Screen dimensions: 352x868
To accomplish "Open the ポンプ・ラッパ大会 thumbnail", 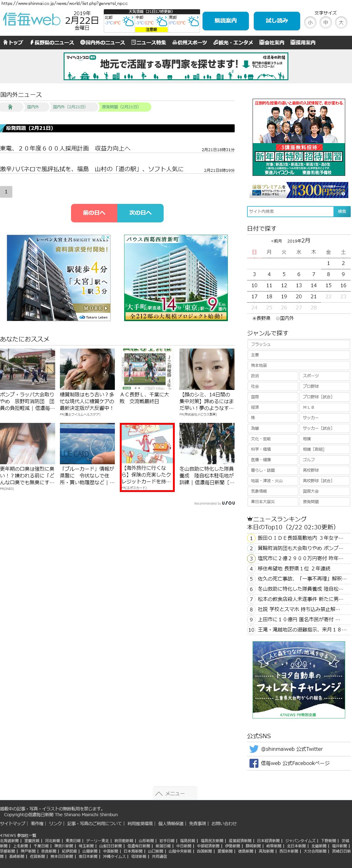I will pos(27,369).
